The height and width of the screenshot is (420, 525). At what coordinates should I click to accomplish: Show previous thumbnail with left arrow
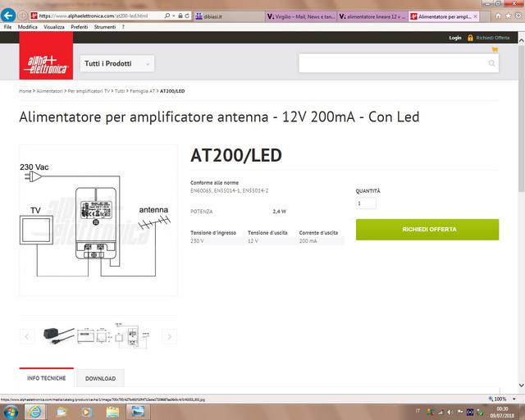pos(27,336)
